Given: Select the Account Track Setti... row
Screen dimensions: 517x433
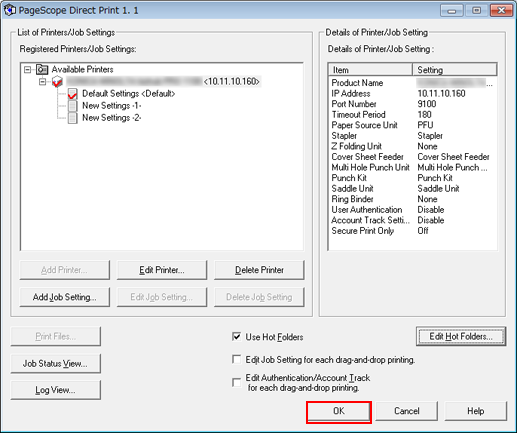Looking at the screenshot, I should coord(412,220).
